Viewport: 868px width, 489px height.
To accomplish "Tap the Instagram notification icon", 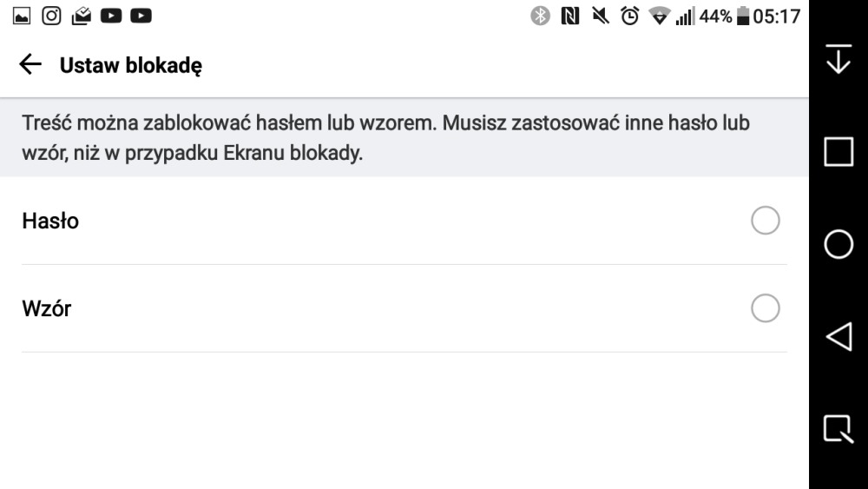I will pyautogui.click(x=52, y=16).
